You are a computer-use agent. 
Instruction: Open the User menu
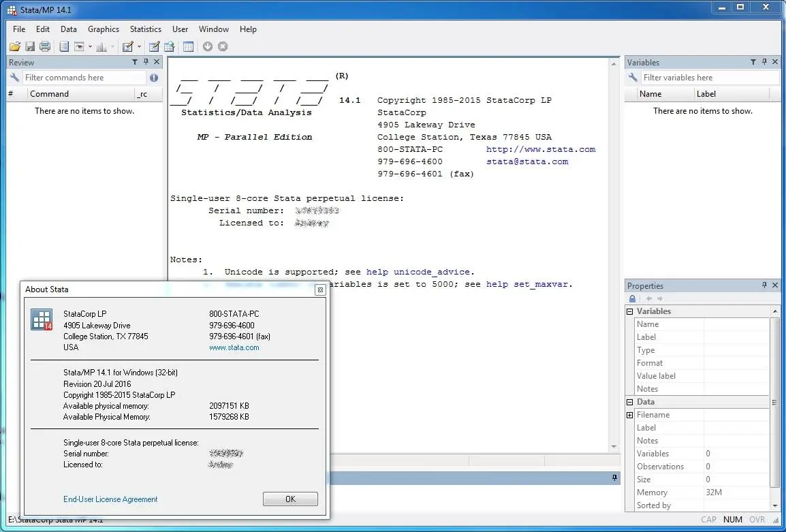(x=180, y=29)
